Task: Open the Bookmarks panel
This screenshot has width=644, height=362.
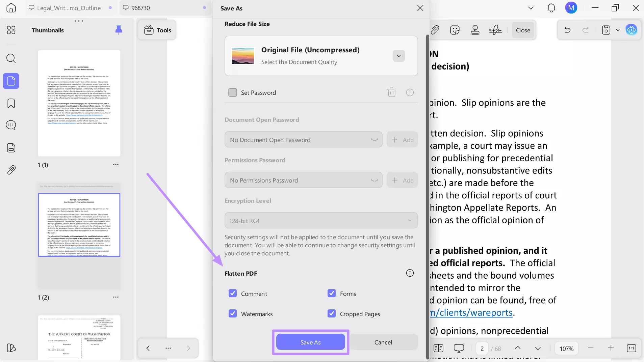Action: 11,103
